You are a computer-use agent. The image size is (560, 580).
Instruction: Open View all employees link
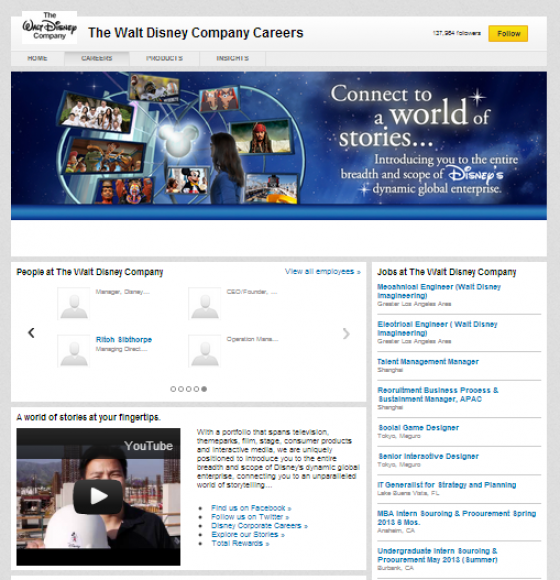(323, 272)
